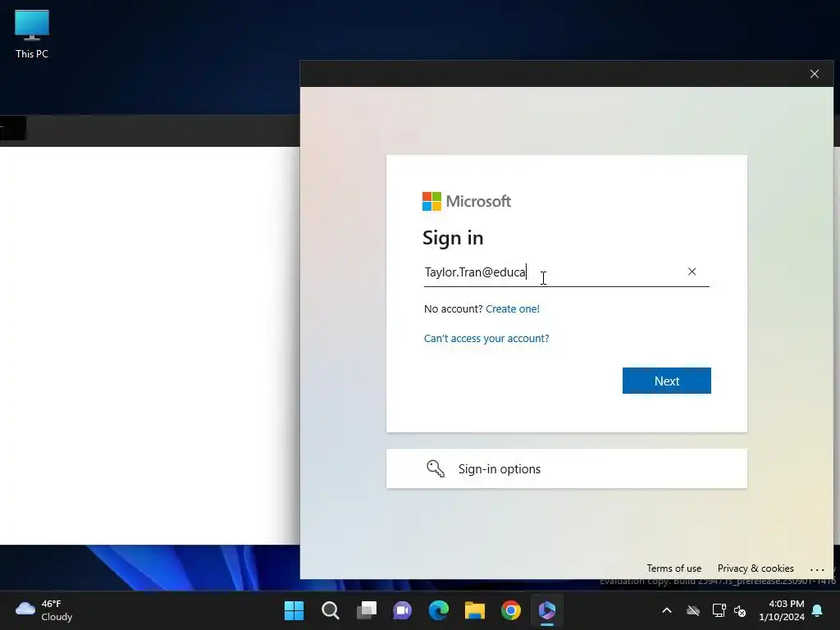The height and width of the screenshot is (630, 840).
Task: Open Task View on taskbar
Action: (x=367, y=610)
